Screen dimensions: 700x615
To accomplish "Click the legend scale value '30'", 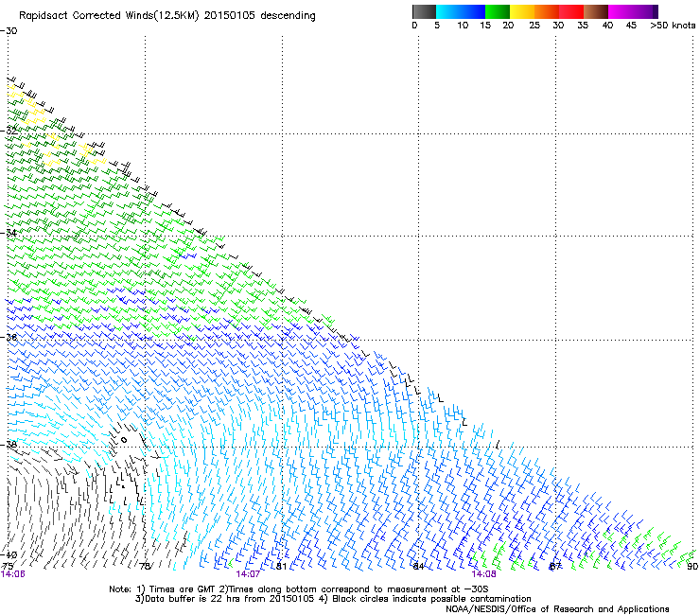I will [558, 26].
